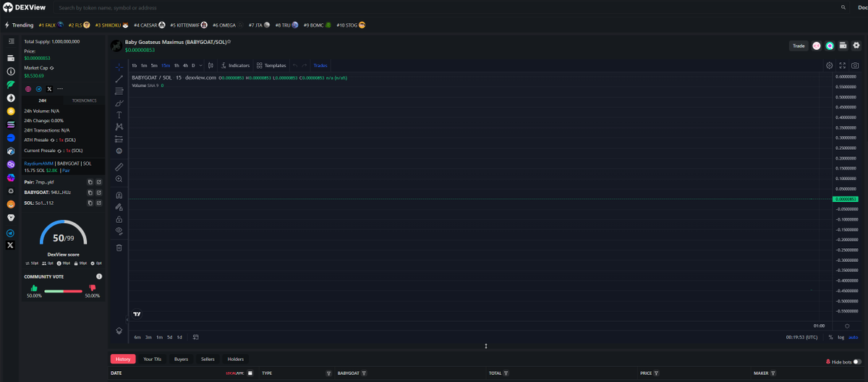Open the Sellers tab
This screenshot has height=382, width=868.
(x=208, y=359)
